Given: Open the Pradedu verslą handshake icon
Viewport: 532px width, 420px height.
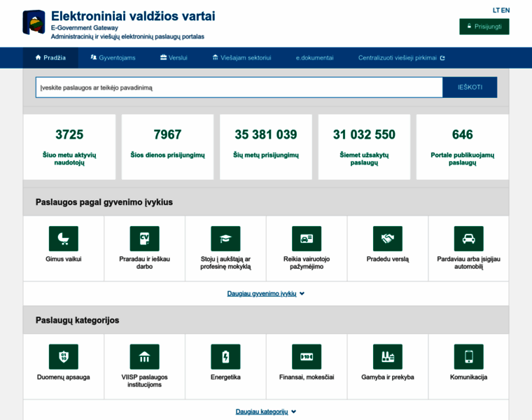Looking at the screenshot, I should click(x=387, y=239).
